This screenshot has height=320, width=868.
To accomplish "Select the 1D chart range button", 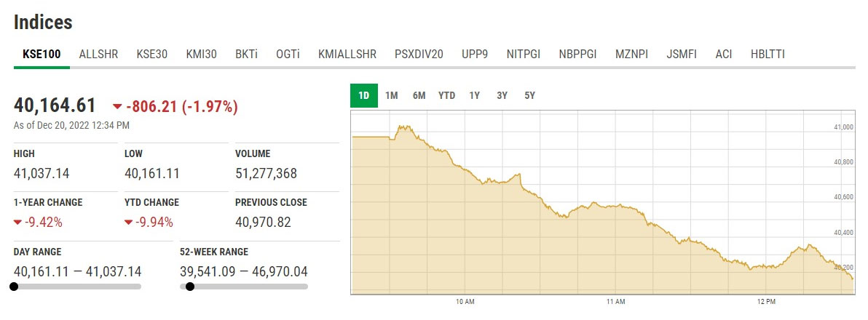I will click(364, 95).
